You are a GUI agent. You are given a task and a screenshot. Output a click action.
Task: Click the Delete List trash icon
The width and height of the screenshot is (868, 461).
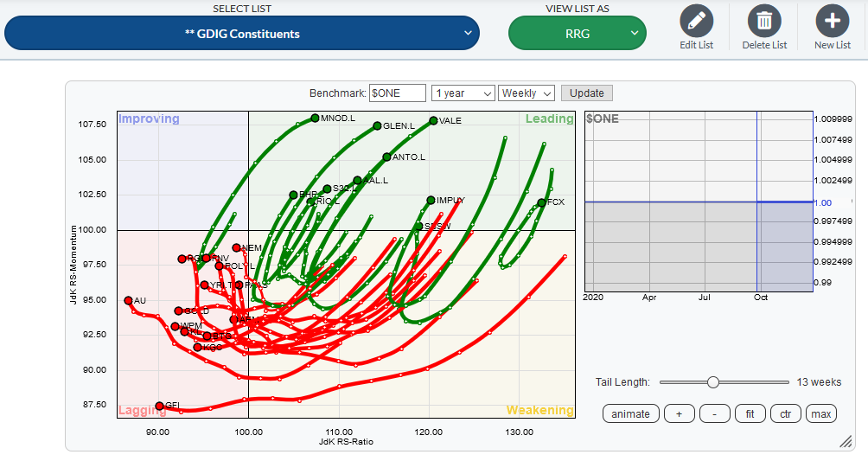(764, 21)
